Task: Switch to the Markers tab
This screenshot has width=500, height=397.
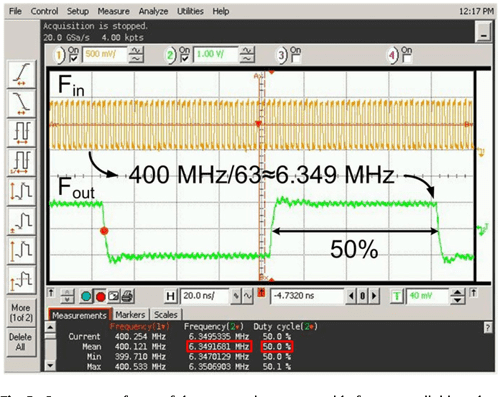Action: pos(130,315)
